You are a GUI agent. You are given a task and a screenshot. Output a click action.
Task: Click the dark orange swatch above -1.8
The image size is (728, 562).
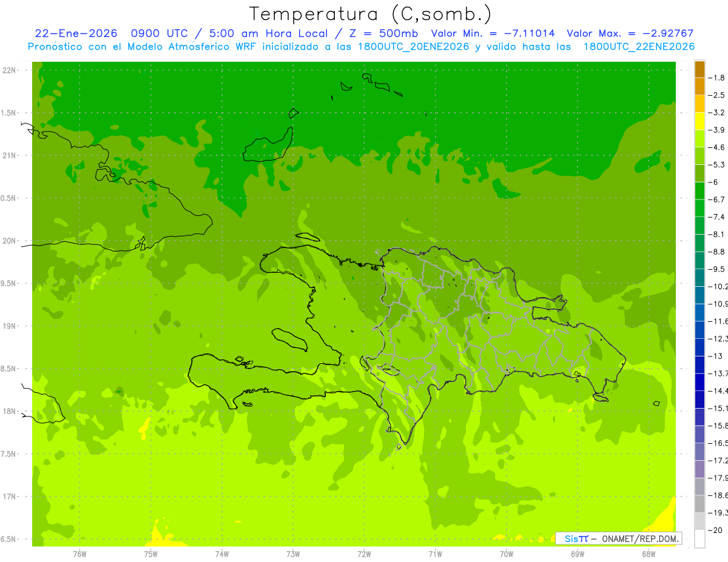tap(700, 69)
